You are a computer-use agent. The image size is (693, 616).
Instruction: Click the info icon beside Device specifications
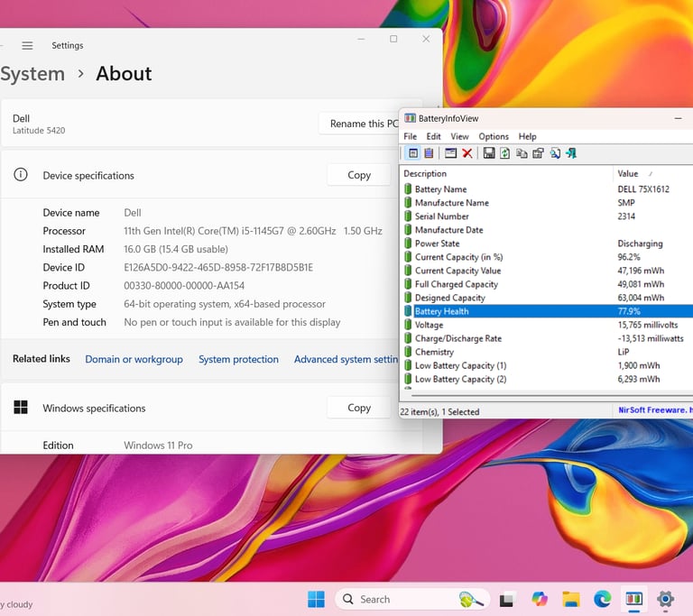pos(21,175)
